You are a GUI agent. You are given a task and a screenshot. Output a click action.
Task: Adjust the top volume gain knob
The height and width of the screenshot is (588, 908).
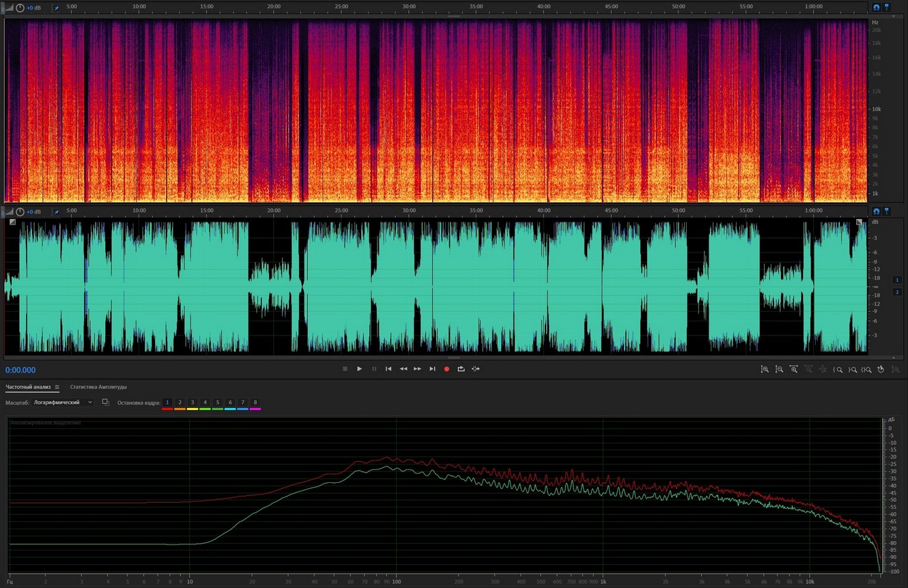click(20, 8)
